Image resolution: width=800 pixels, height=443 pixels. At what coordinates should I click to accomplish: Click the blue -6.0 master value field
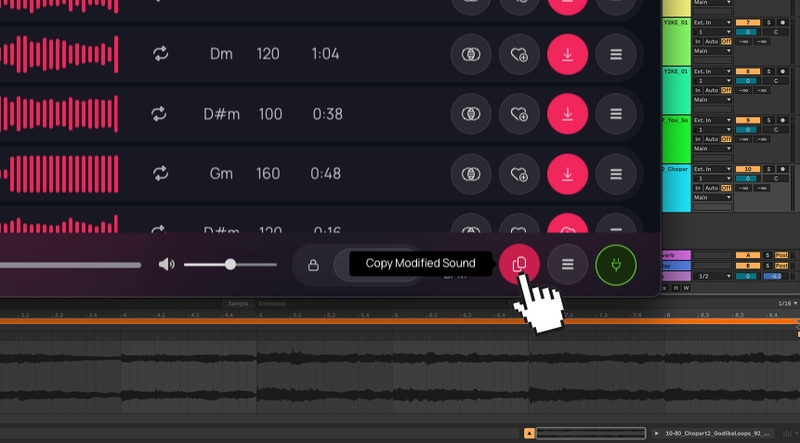click(776, 276)
